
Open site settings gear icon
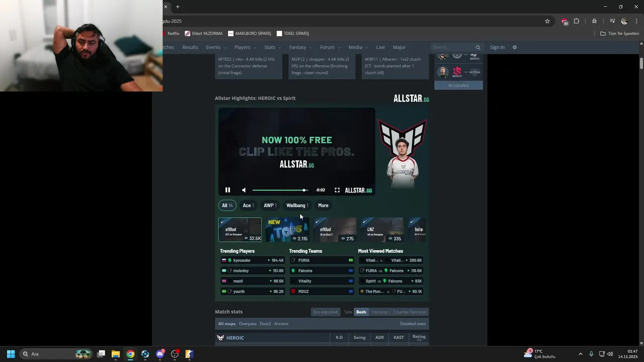(515, 47)
